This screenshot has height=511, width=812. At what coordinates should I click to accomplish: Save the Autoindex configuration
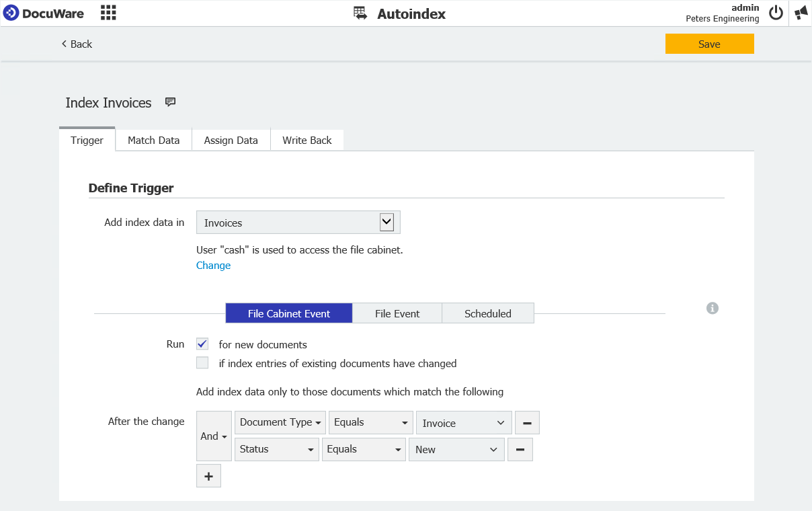coord(709,44)
